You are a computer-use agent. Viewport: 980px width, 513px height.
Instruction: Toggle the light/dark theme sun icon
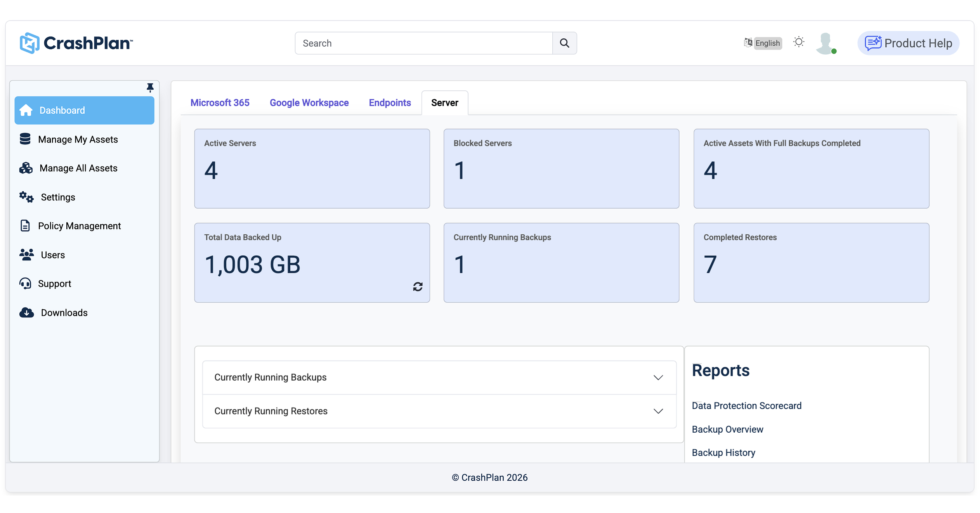click(x=798, y=42)
